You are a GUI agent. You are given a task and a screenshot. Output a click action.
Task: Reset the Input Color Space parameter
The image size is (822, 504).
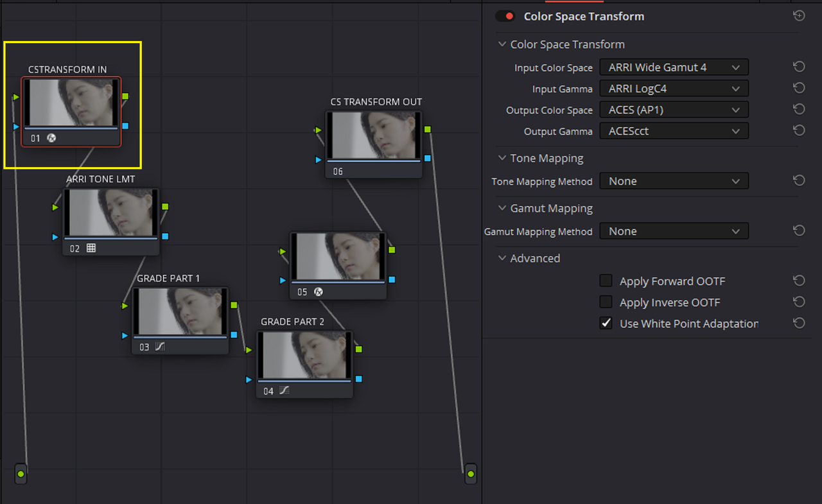click(x=799, y=67)
